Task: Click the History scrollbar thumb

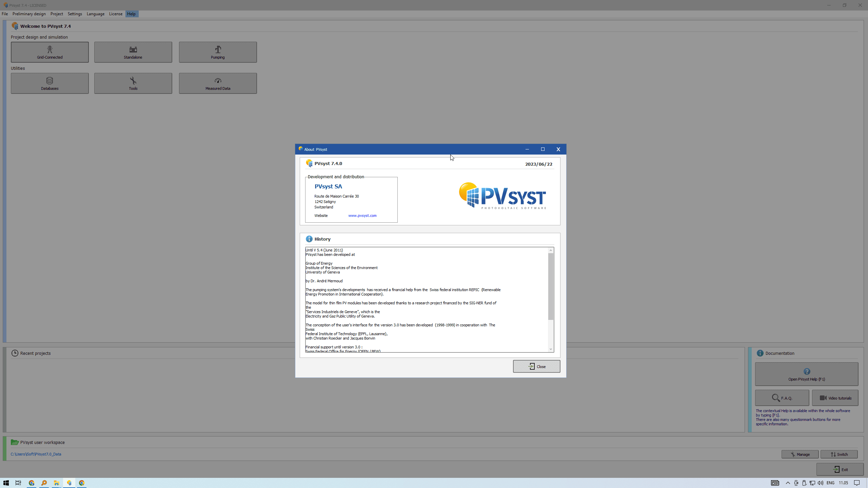Action: click(551, 286)
